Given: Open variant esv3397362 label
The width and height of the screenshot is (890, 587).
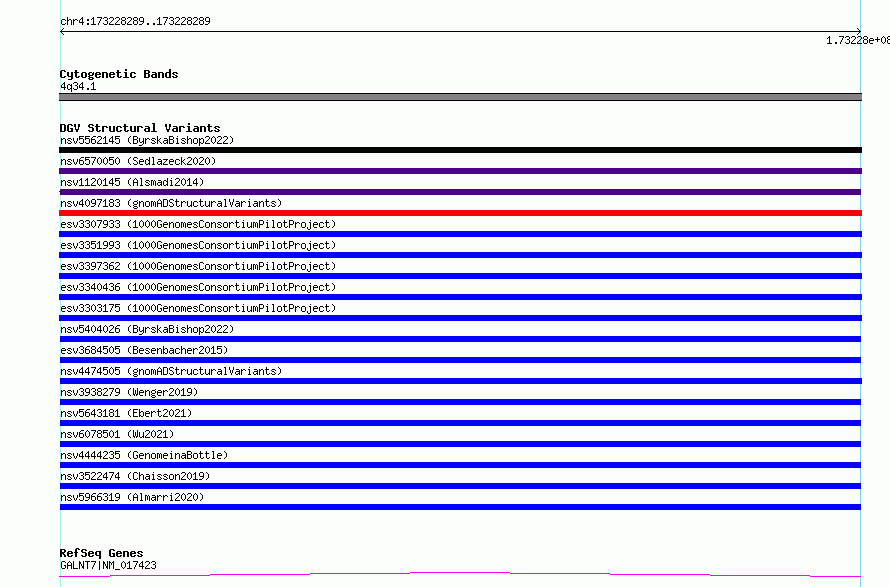Looking at the screenshot, I should (198, 266).
